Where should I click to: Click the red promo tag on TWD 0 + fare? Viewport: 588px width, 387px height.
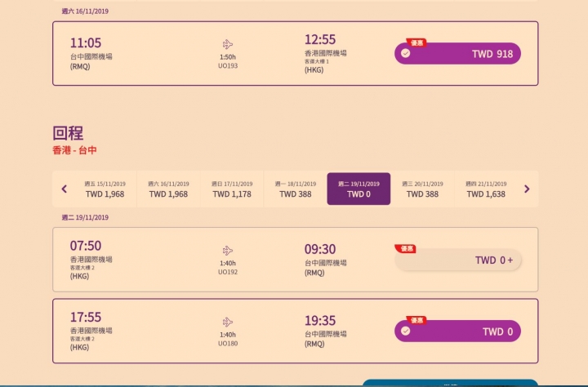pos(405,249)
